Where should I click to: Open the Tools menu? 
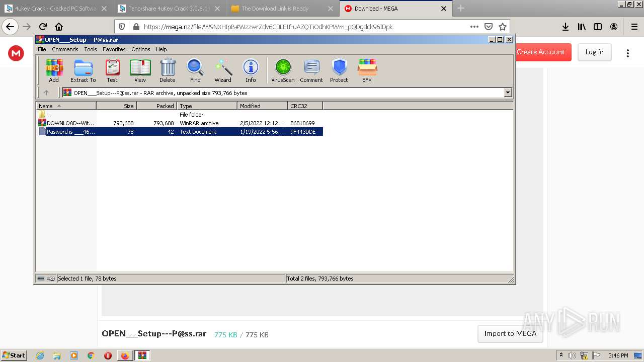tap(91, 49)
